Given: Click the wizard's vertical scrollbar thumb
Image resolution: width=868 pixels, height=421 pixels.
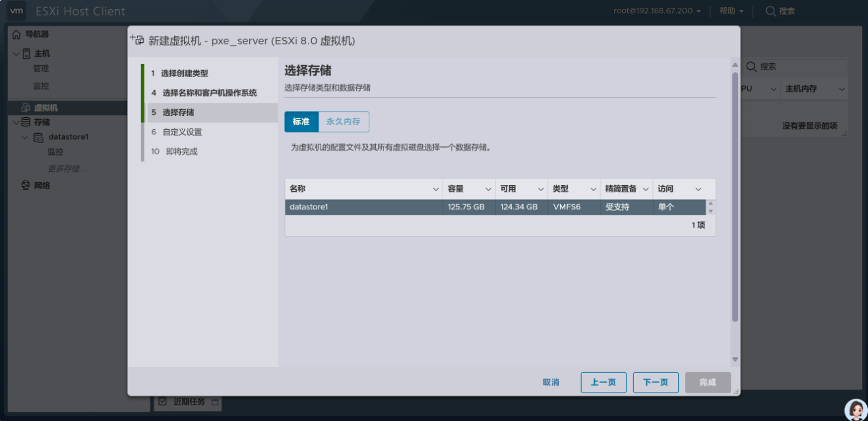Looking at the screenshot, I should pos(735,196).
